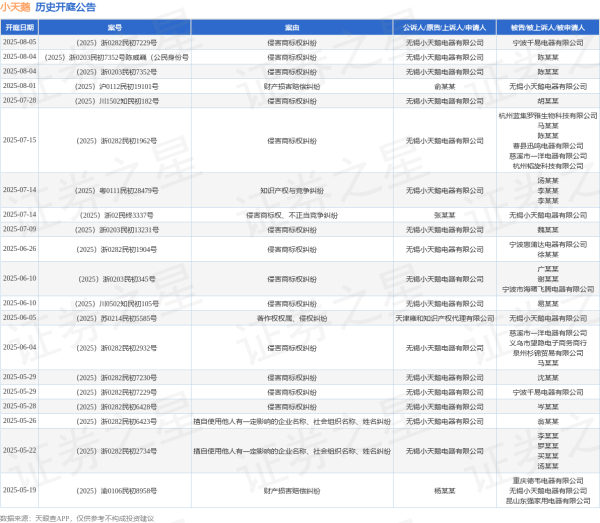Click the 小天鹅 company name in title

pyautogui.click(x=16, y=8)
